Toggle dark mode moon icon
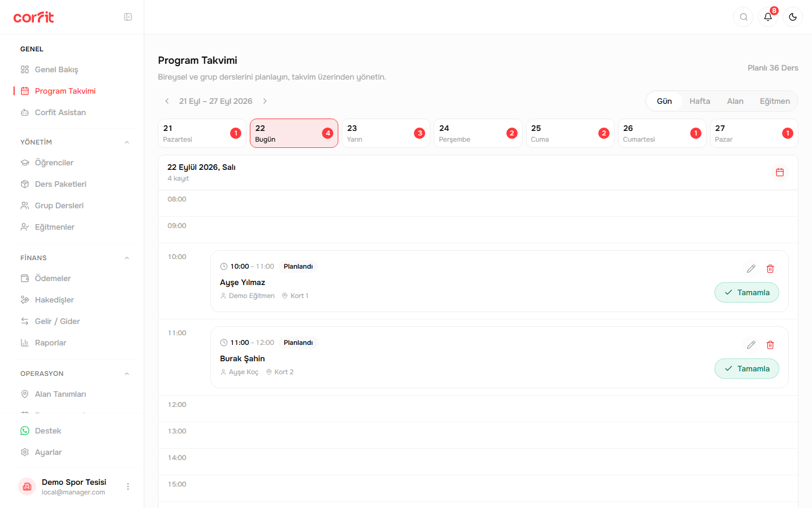 793,17
